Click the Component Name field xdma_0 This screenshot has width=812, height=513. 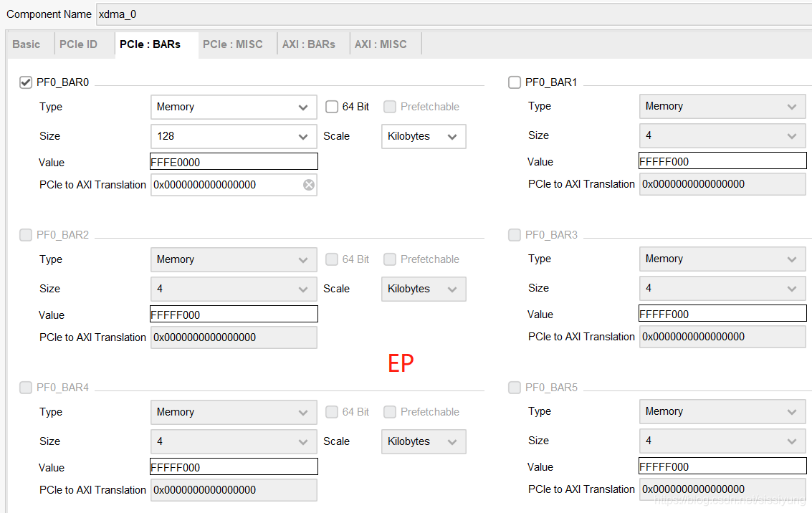click(x=454, y=14)
